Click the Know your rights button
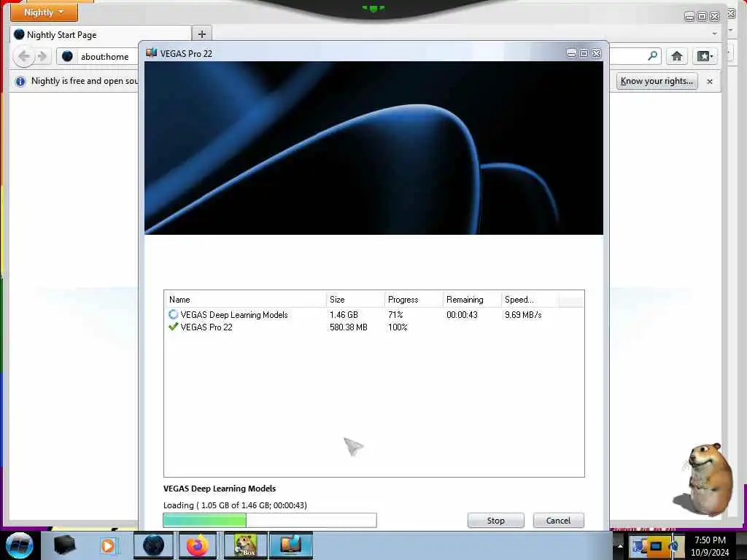Viewport: 747px width, 560px height. point(657,81)
